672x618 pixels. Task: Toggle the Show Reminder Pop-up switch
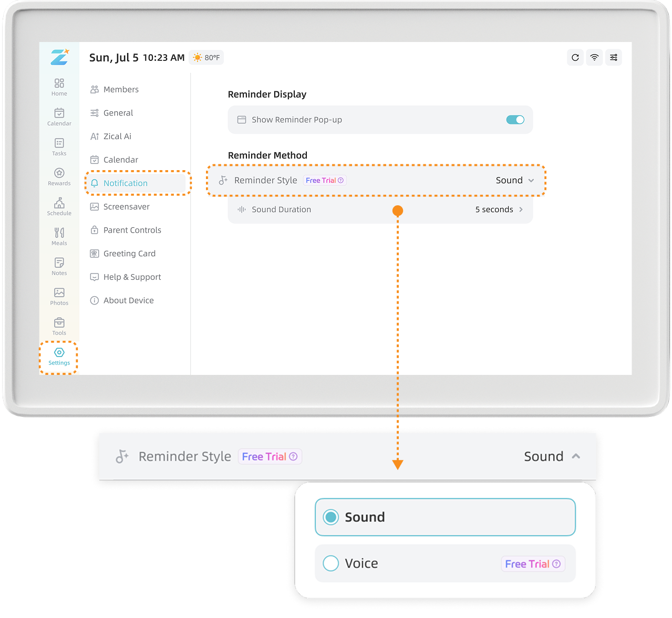pos(515,120)
